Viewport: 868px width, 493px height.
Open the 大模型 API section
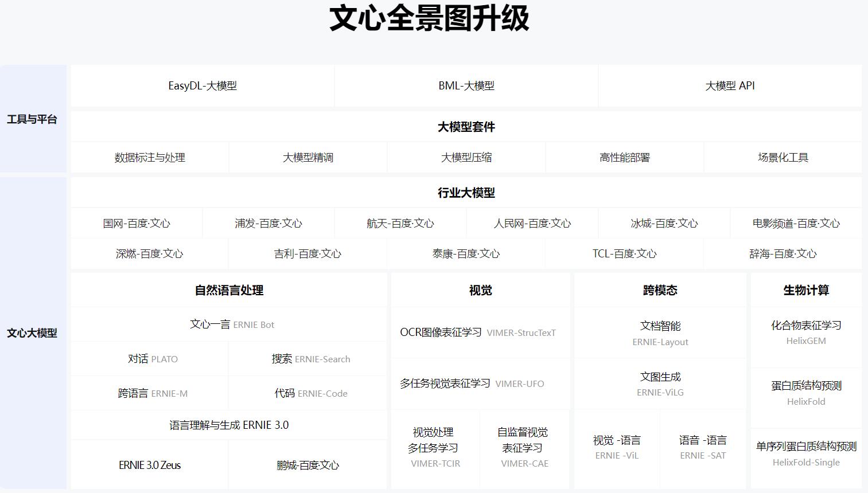730,86
